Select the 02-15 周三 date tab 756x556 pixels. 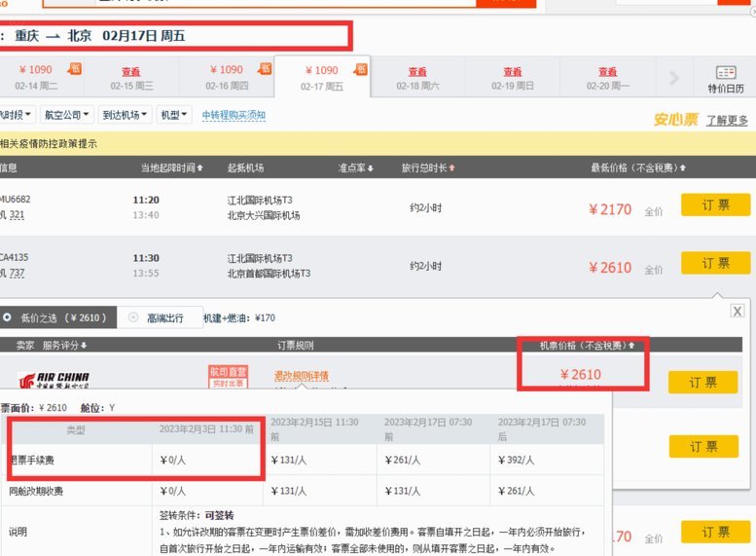[131, 77]
